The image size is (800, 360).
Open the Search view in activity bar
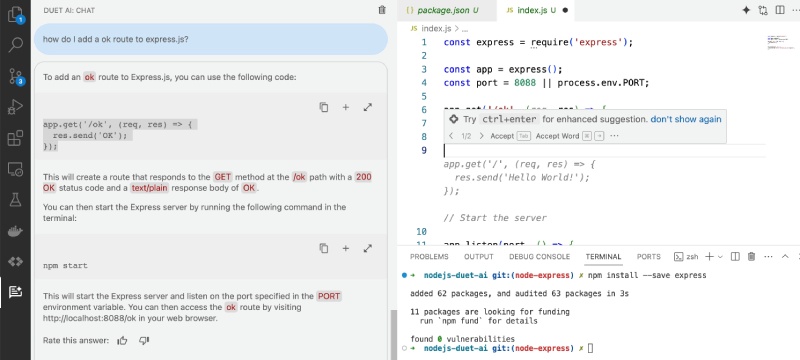coord(15,45)
